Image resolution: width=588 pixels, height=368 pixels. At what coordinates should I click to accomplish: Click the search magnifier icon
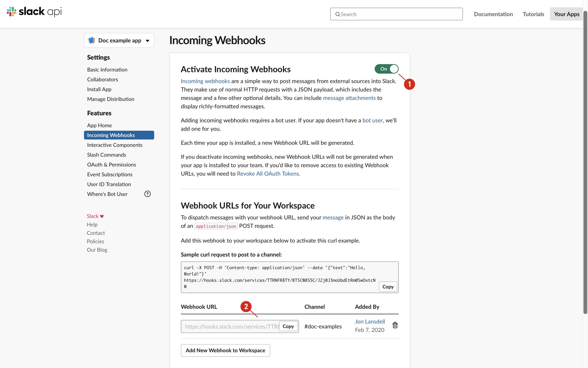pos(337,14)
